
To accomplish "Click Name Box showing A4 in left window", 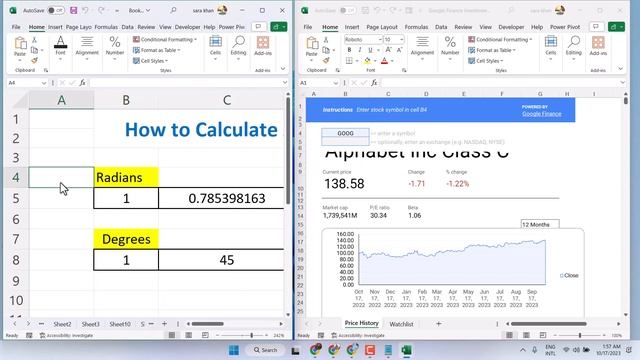I will (27, 82).
